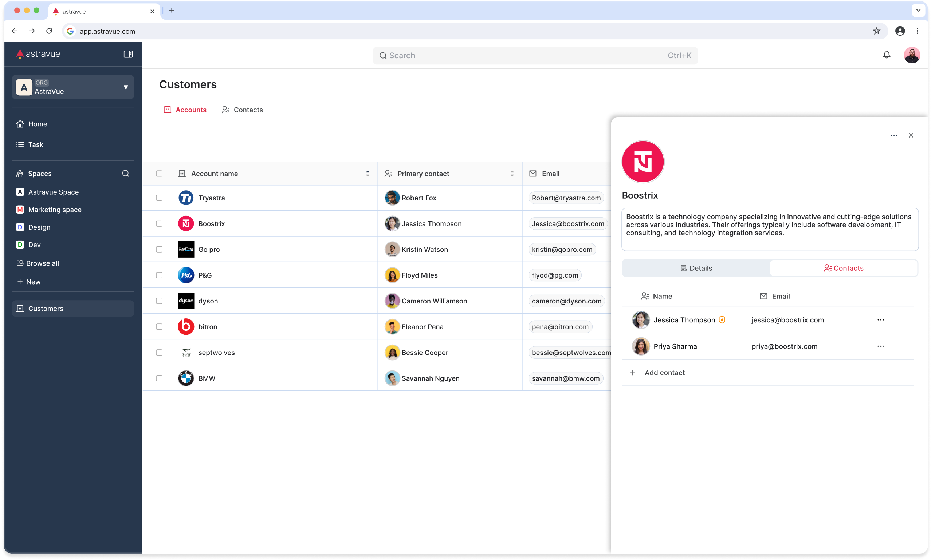Open the user profile avatar
The height and width of the screenshot is (560, 931).
[x=911, y=55]
